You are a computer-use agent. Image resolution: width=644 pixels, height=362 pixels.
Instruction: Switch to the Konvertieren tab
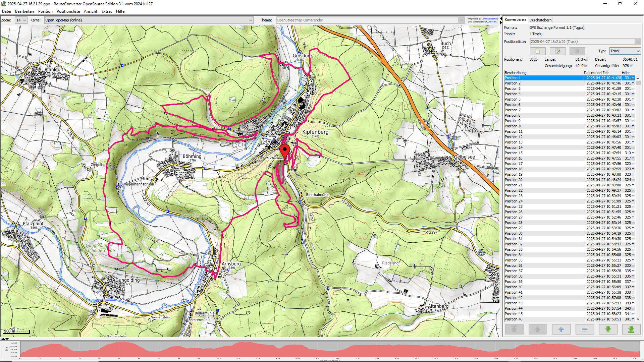point(515,19)
